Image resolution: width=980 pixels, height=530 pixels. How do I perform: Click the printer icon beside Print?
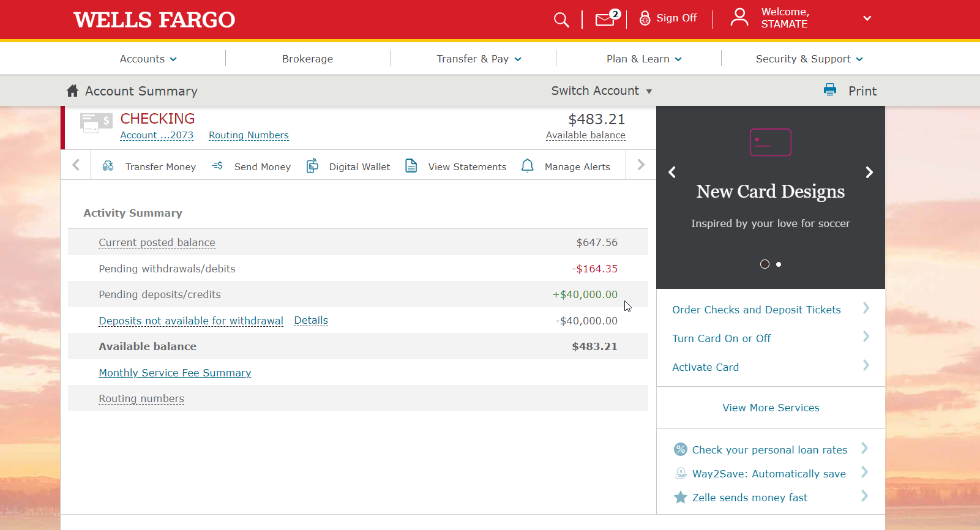click(x=830, y=90)
